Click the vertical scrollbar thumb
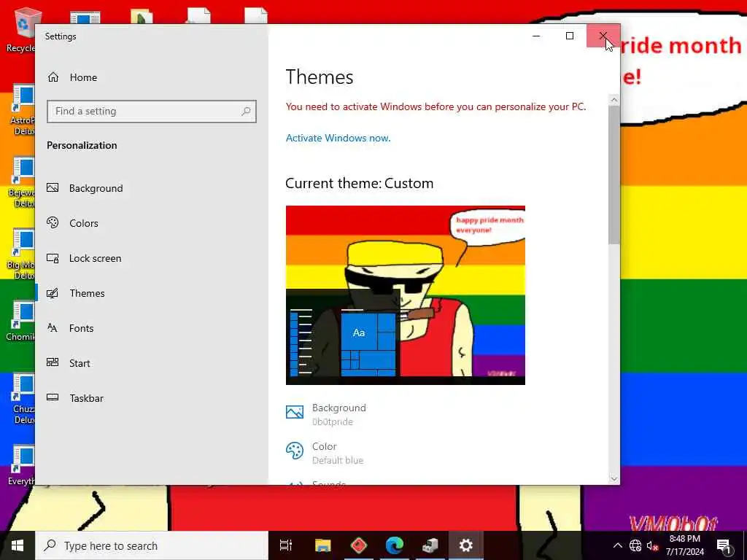The height and width of the screenshot is (560, 747). pyautogui.click(x=614, y=175)
